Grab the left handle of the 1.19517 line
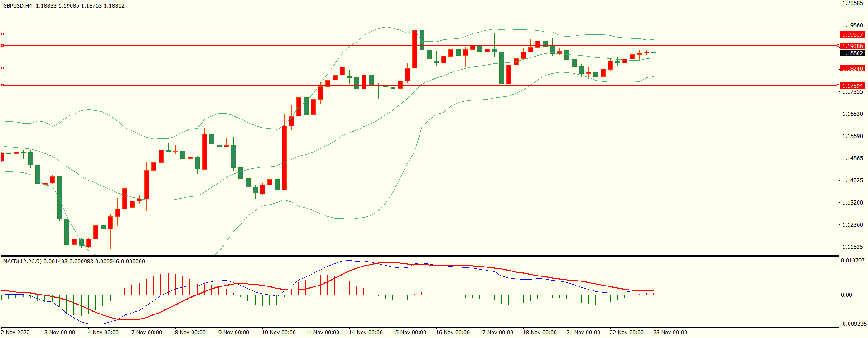The image size is (868, 338). [x=2, y=34]
